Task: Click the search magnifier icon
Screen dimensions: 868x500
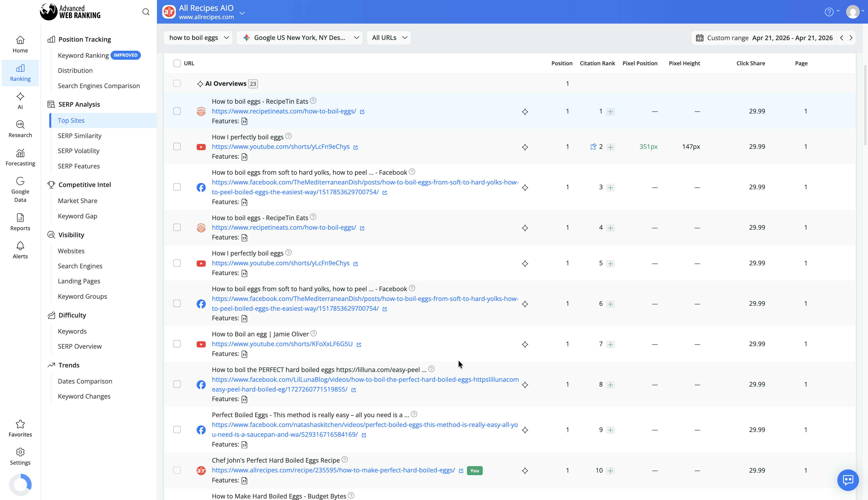Action: pos(146,11)
